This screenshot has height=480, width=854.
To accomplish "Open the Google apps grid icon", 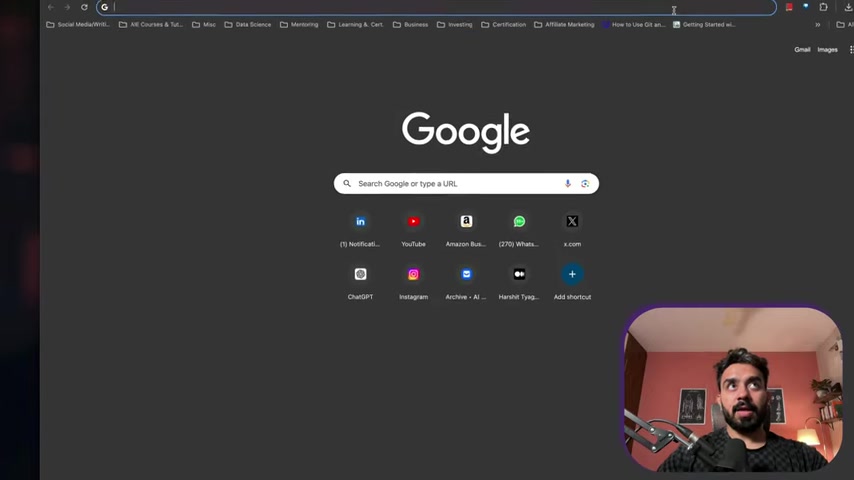I will click(851, 50).
